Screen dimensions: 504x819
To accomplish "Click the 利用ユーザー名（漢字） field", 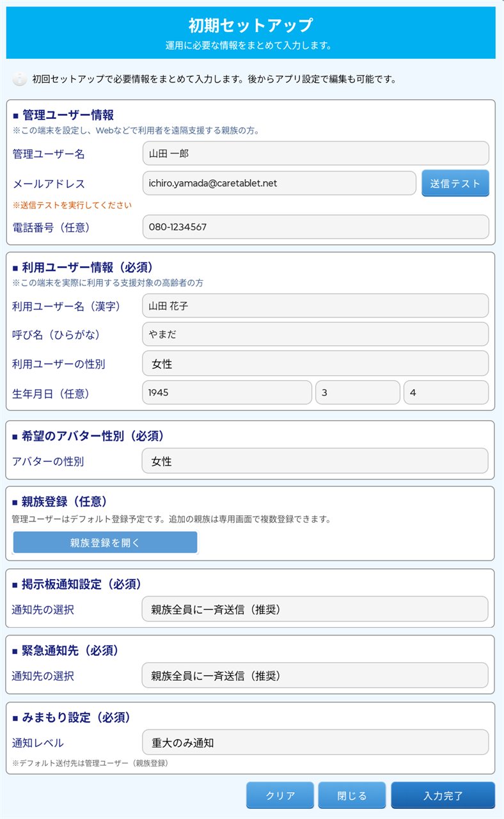I will click(x=315, y=306).
